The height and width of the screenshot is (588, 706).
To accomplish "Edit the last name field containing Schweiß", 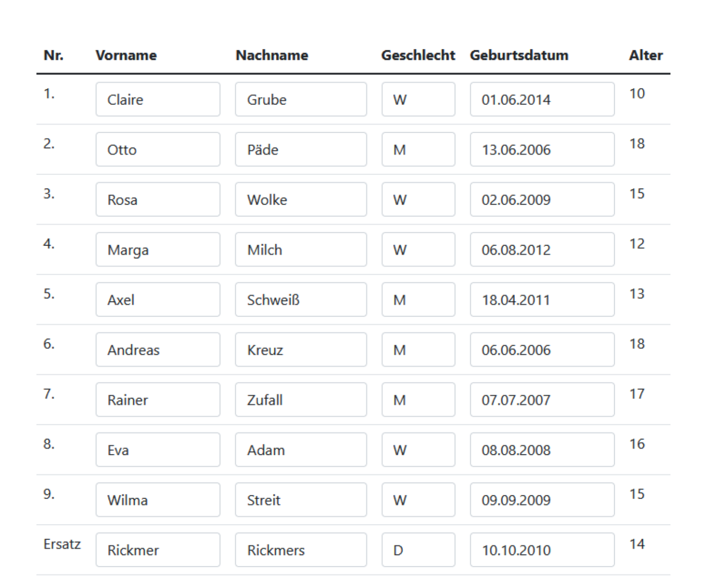I will (301, 300).
